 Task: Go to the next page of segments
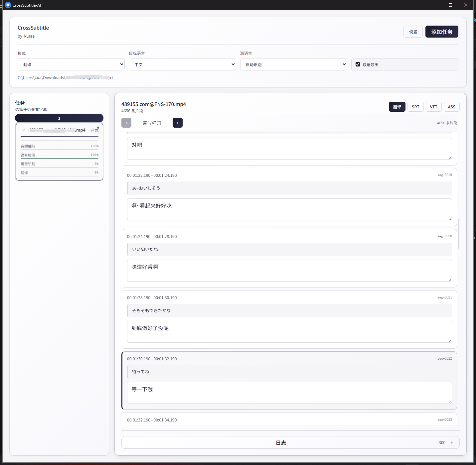[x=178, y=123]
